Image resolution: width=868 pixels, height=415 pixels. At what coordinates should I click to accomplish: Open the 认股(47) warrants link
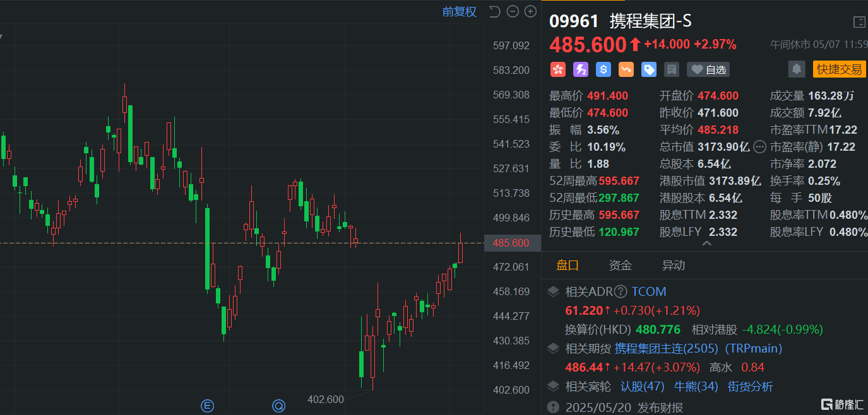click(643, 386)
